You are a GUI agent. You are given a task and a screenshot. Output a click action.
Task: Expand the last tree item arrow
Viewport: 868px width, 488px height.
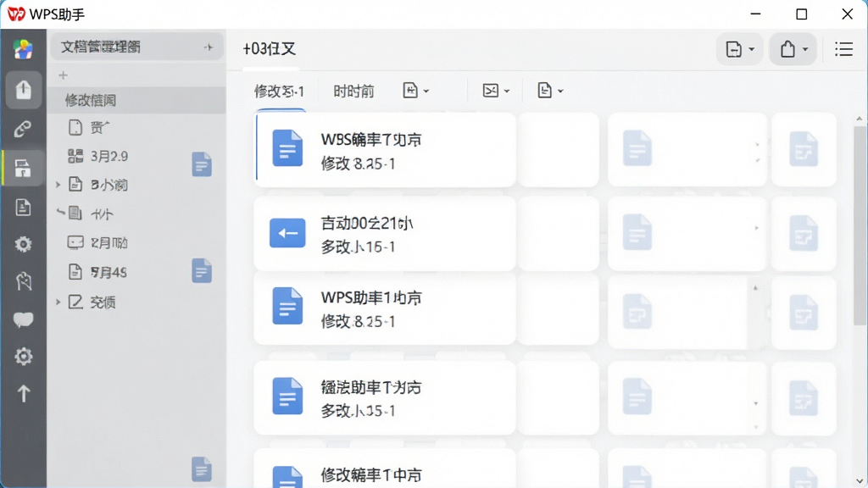(x=58, y=302)
